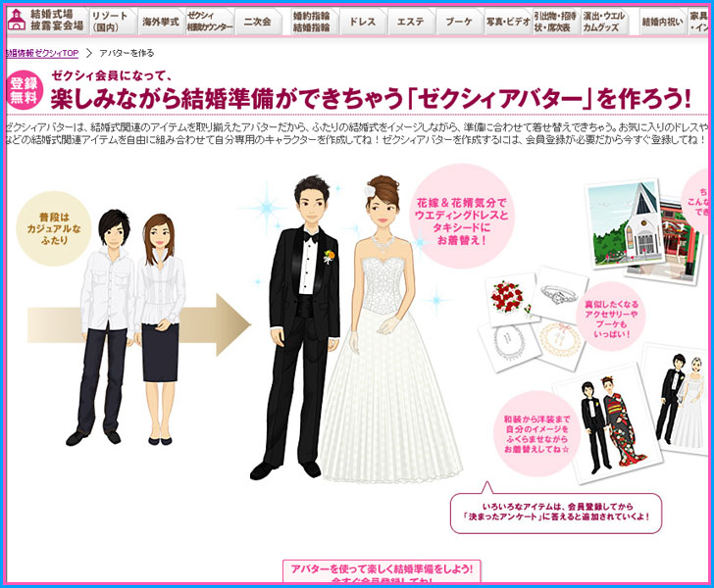Open the 演出・ウエルカムグッズ tab
The height and width of the screenshot is (588, 714).
point(605,22)
